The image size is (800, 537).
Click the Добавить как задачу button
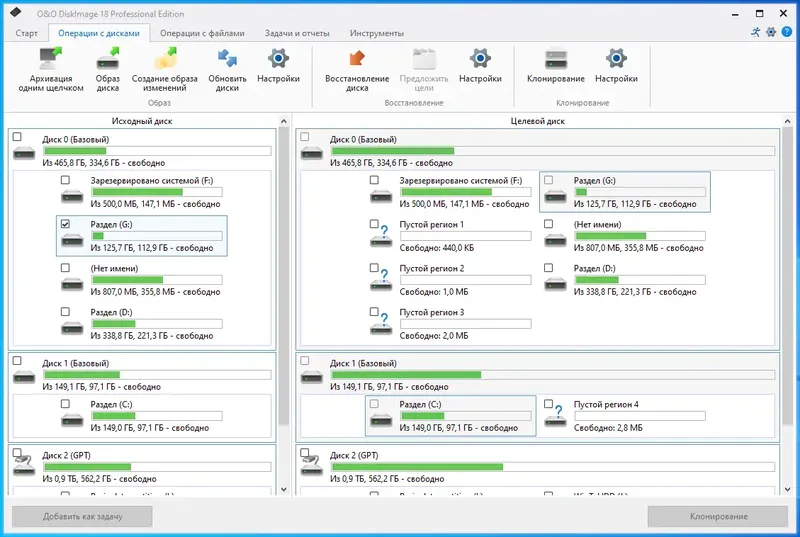[x=83, y=517]
